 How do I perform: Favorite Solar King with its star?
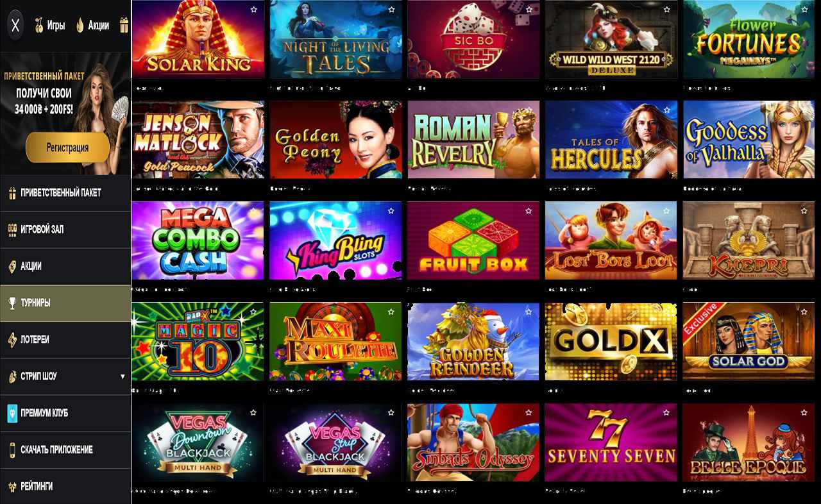click(x=253, y=10)
